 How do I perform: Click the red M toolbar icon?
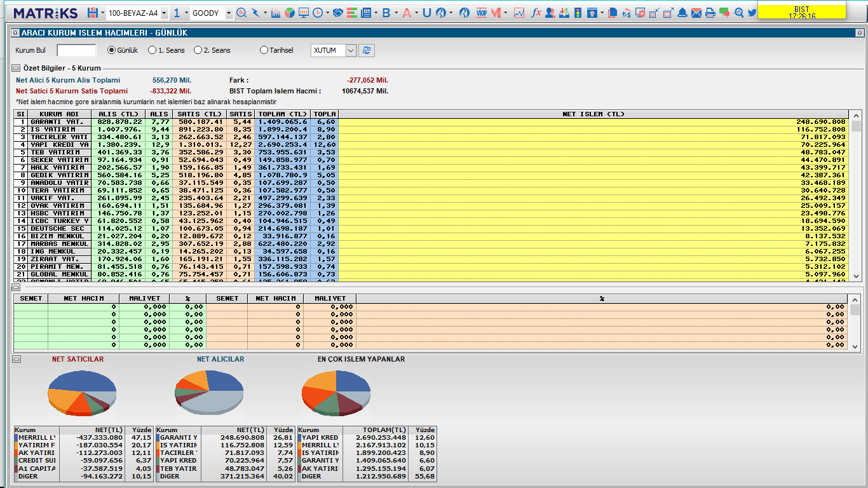pos(496,13)
